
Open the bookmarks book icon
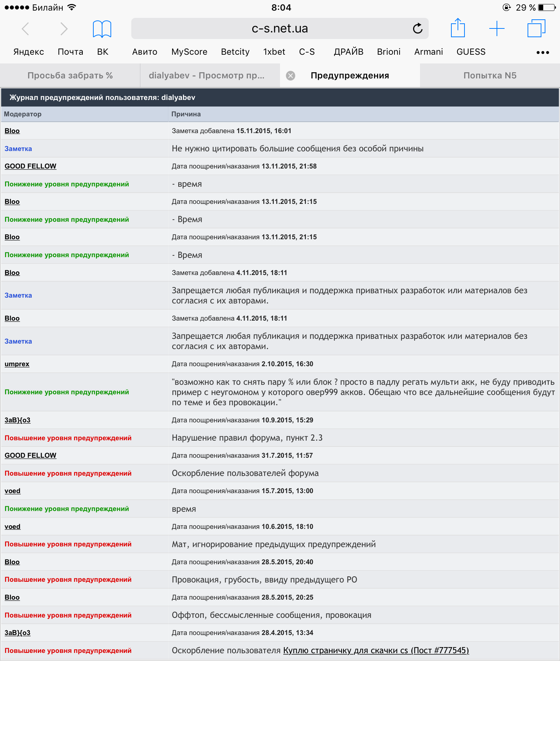(x=102, y=29)
